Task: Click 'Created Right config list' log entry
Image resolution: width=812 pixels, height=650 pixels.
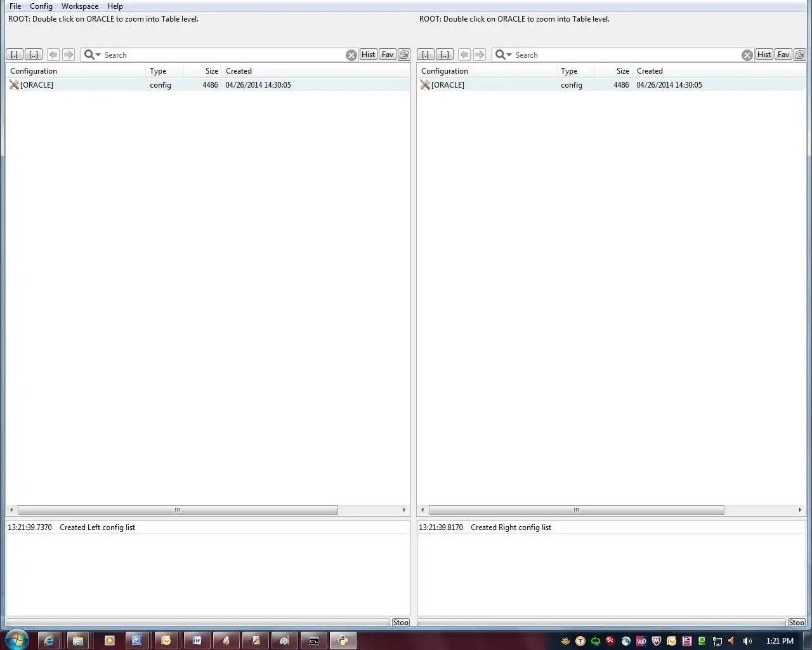Action: click(x=511, y=527)
